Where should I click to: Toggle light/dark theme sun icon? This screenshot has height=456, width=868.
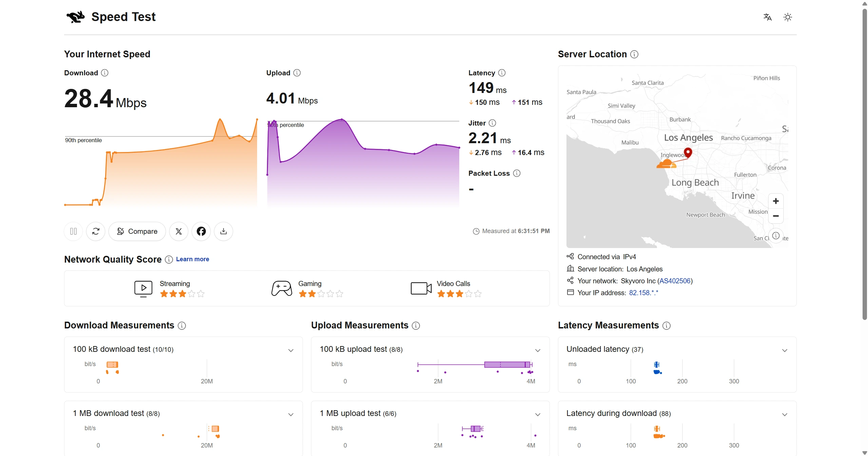coord(788,17)
